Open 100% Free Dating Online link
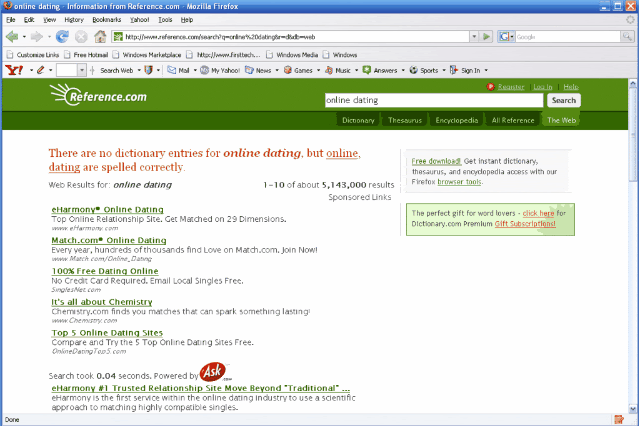 pyautogui.click(x=105, y=271)
